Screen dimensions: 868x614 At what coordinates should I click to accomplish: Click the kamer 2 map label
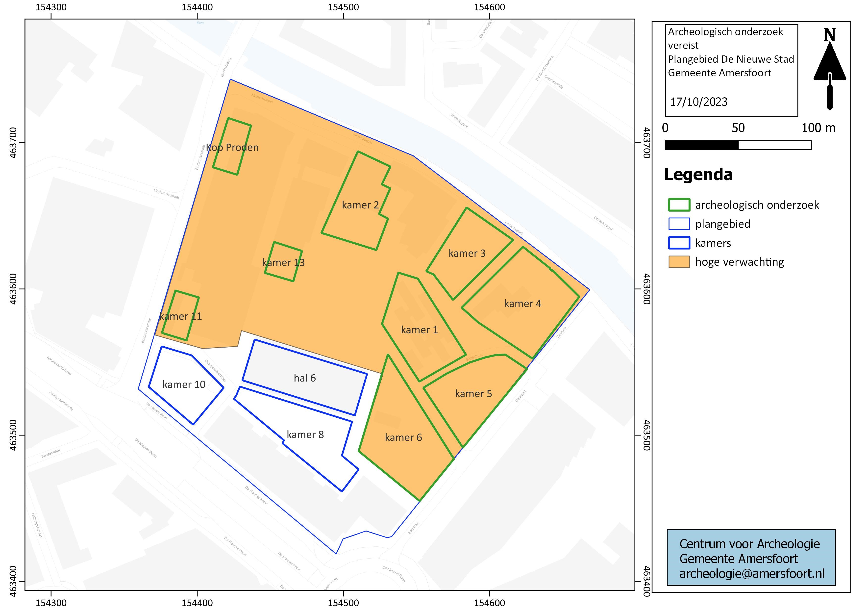tap(360, 205)
